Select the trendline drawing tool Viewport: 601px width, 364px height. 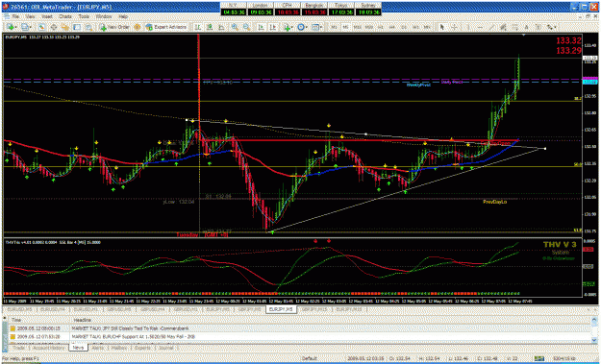point(491,27)
